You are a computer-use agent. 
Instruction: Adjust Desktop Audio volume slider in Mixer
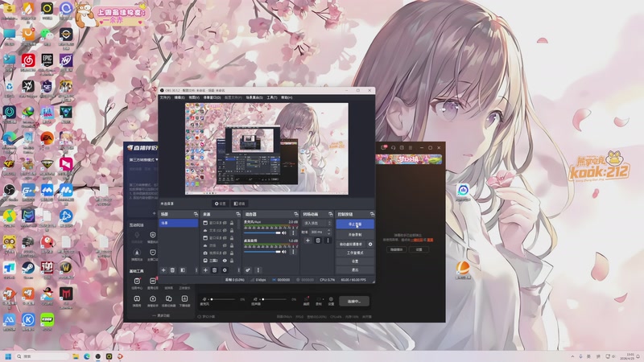262,252
